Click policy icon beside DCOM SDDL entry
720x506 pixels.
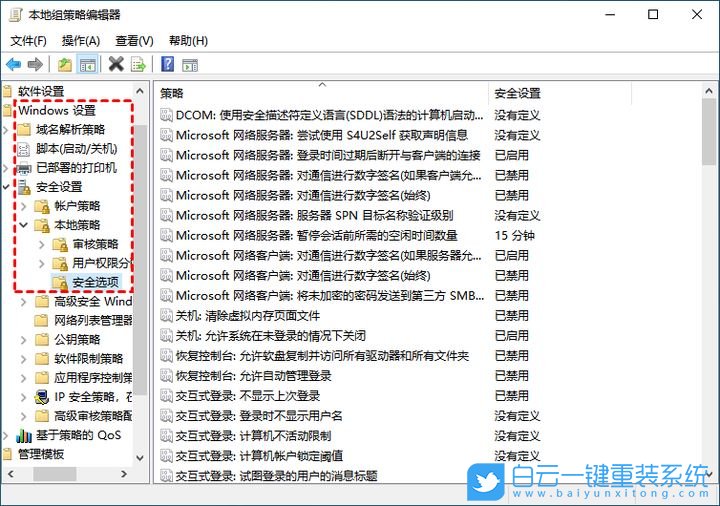(166, 115)
